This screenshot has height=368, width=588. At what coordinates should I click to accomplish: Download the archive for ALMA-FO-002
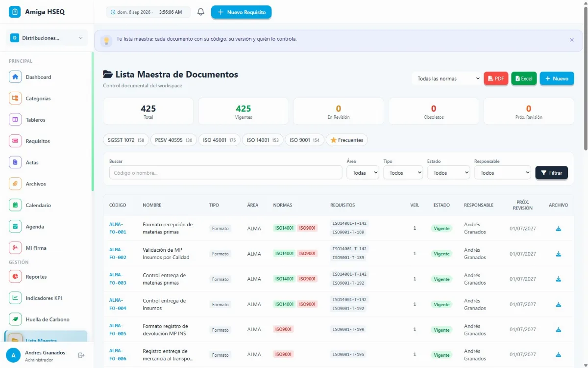click(558, 254)
